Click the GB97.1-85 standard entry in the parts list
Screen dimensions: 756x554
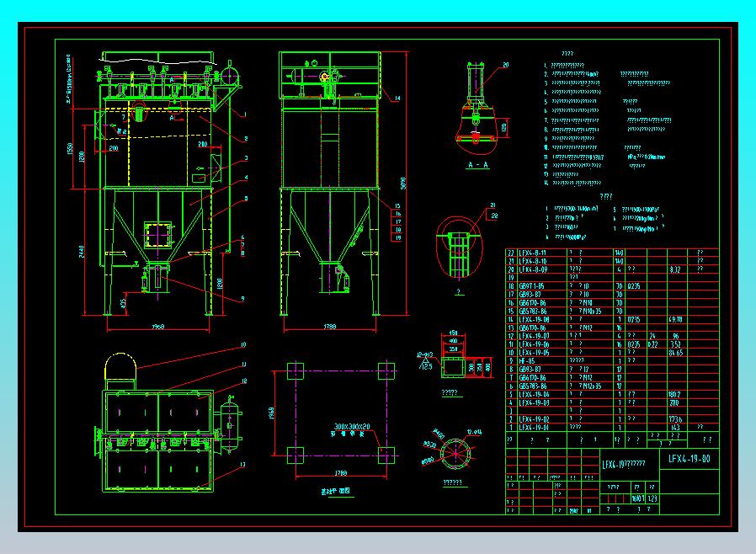coord(532,286)
